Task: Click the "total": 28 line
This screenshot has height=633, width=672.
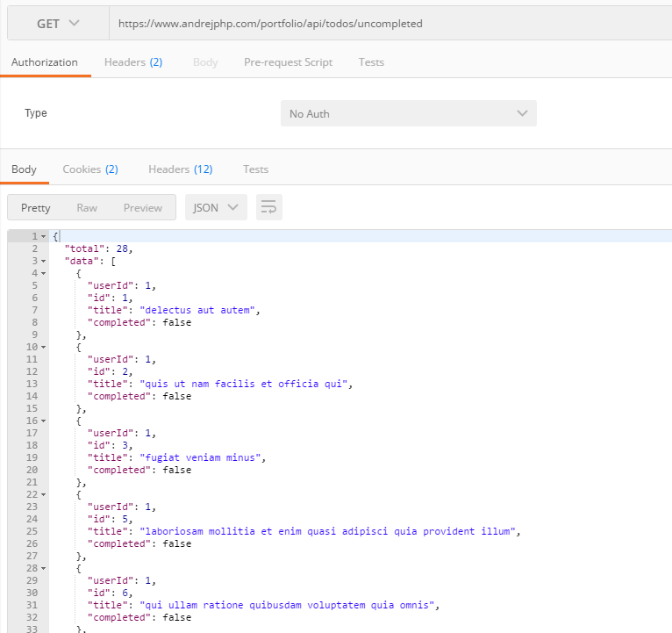Action: click(x=98, y=248)
